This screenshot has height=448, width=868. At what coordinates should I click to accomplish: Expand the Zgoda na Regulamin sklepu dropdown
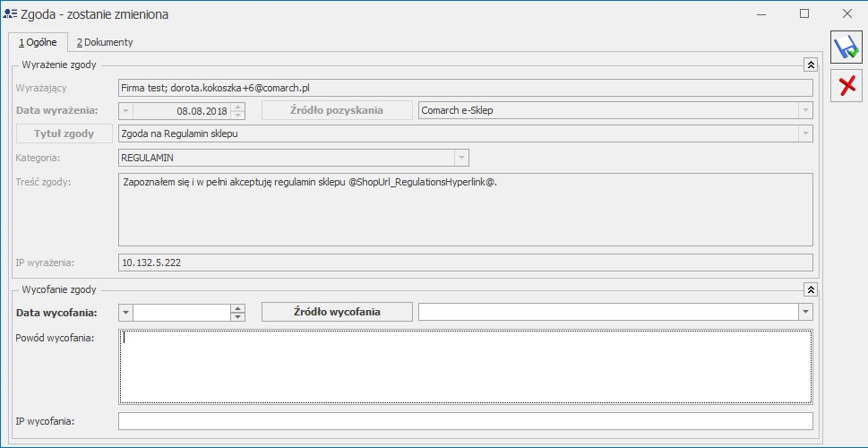coord(805,134)
